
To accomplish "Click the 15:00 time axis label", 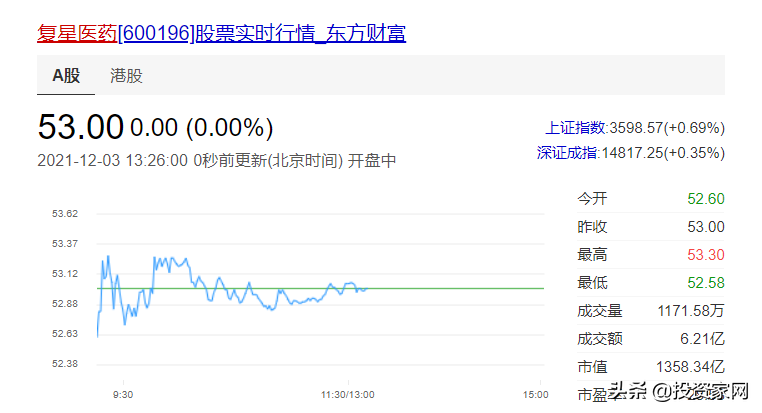I will coord(536,395).
